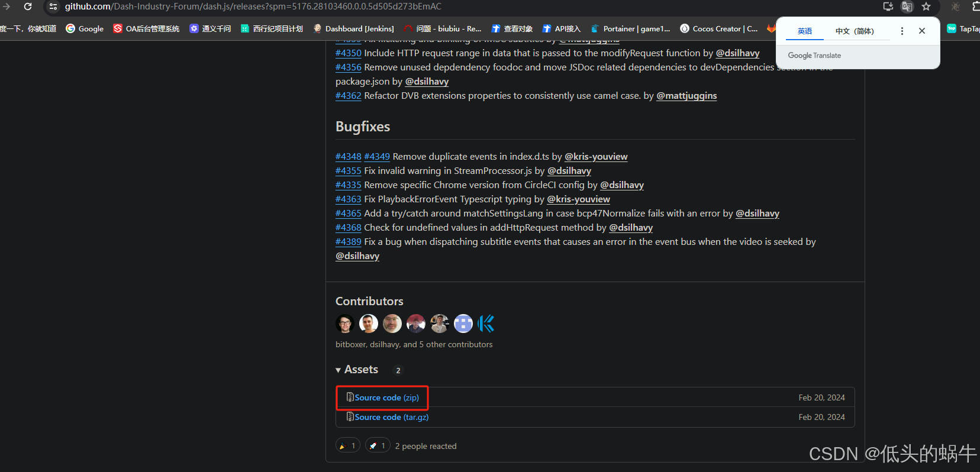Viewport: 980px width, 472px height.
Task: Click the Google Translate icon in the address bar
Action: tap(907, 7)
